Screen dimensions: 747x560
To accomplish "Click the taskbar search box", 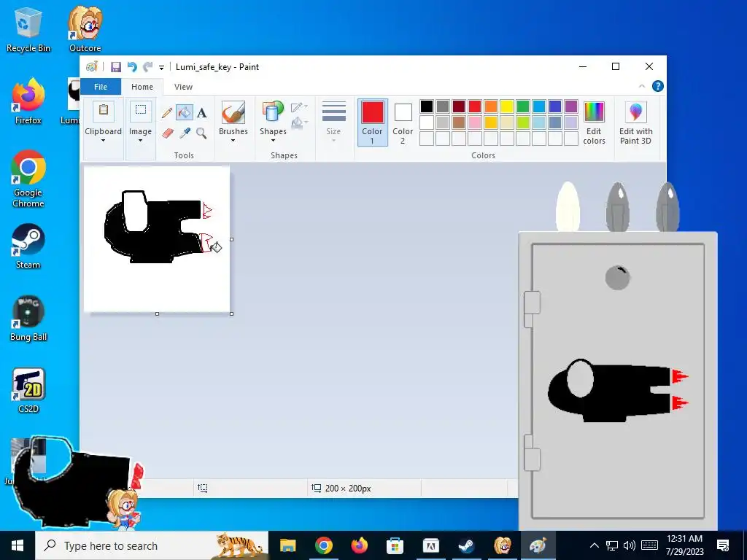I will pos(152,545).
